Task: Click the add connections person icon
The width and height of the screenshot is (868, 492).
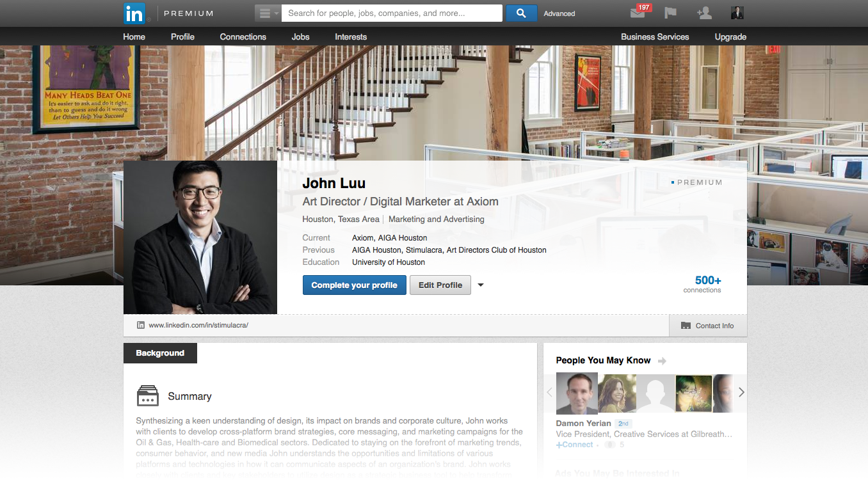Action: click(x=704, y=13)
